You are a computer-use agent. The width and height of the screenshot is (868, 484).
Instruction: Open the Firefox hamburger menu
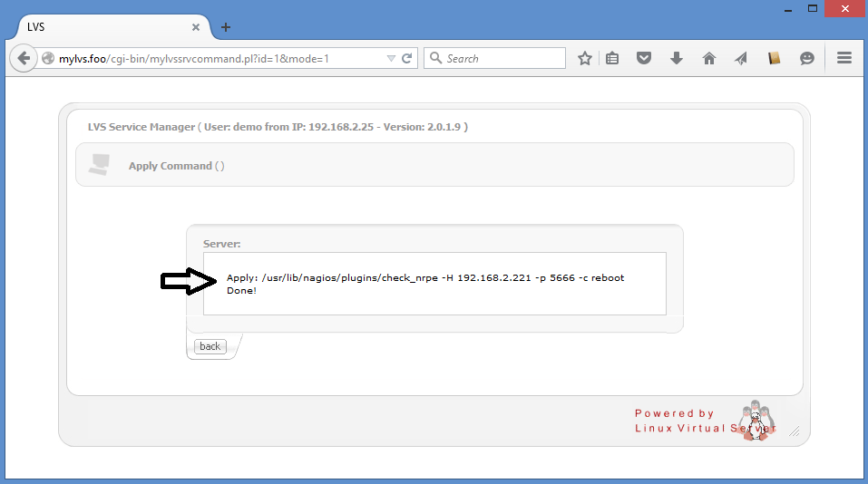click(844, 58)
